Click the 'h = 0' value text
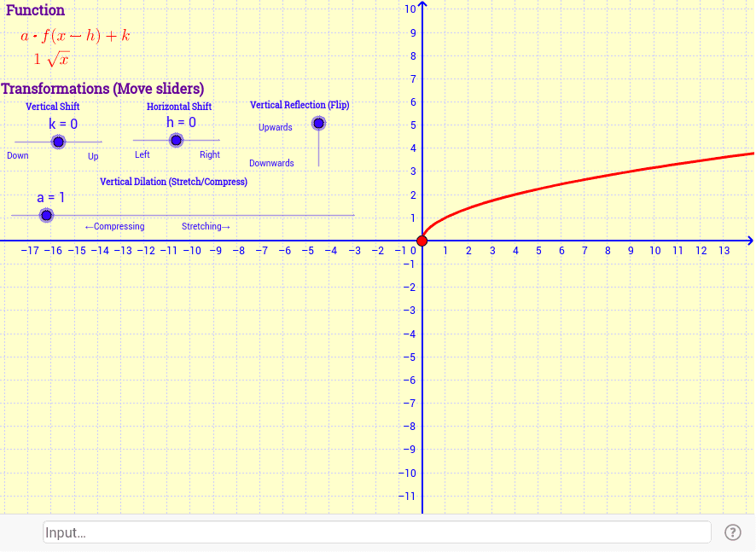The height and width of the screenshot is (552, 756). pyautogui.click(x=181, y=123)
